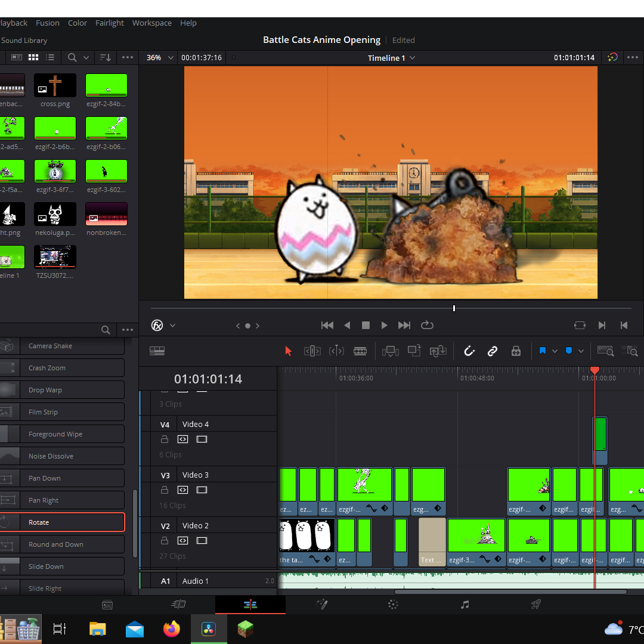Open the Marker color dropdown arrow
The image size is (644, 644).
point(581,351)
